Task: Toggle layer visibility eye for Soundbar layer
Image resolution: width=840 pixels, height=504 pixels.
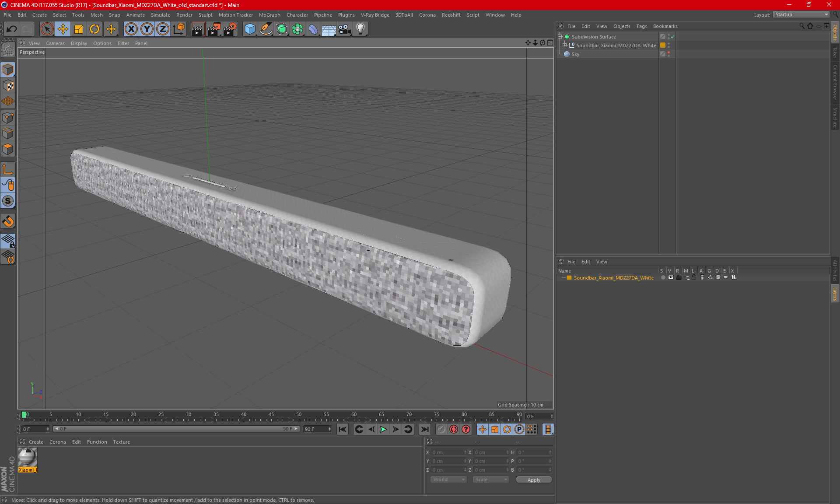Action: point(671,278)
